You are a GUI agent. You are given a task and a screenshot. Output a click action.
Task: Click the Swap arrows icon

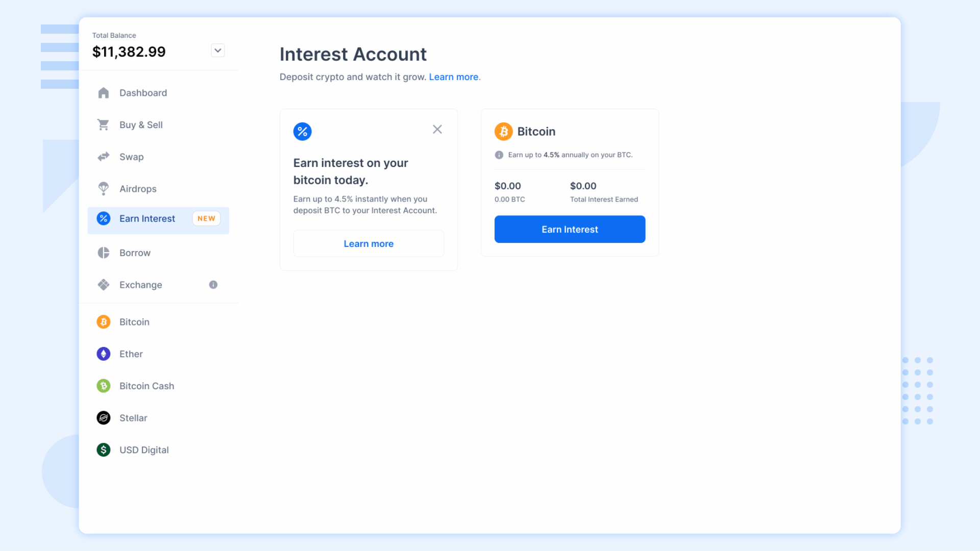pos(104,157)
